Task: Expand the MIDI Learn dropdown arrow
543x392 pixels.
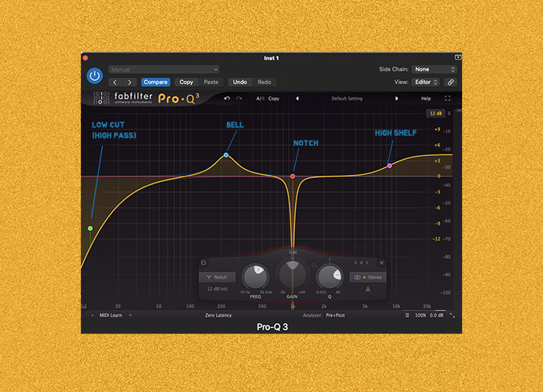Action: pos(130,315)
